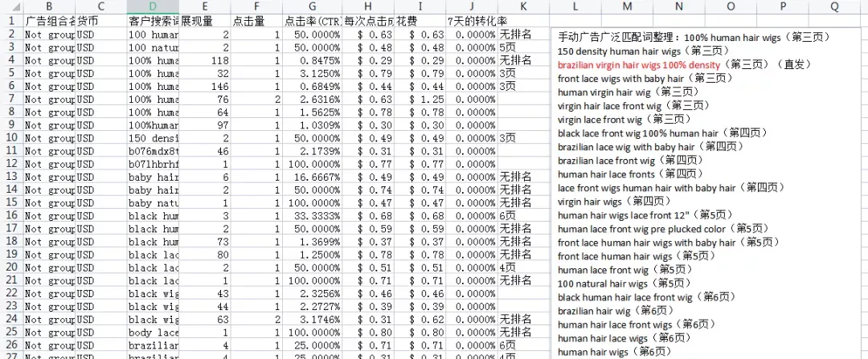Click the 6页 ranking cell in row 16
Screen dimensions: 868x359
[x=523, y=215]
